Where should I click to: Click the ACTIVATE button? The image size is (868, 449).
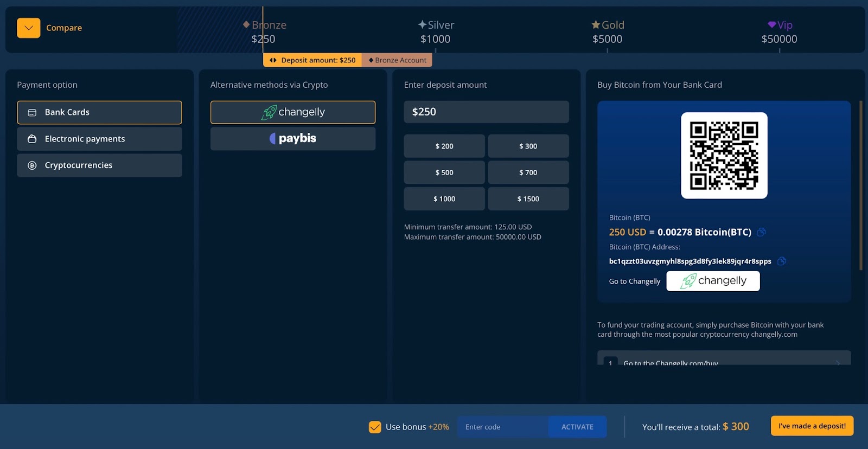577,427
